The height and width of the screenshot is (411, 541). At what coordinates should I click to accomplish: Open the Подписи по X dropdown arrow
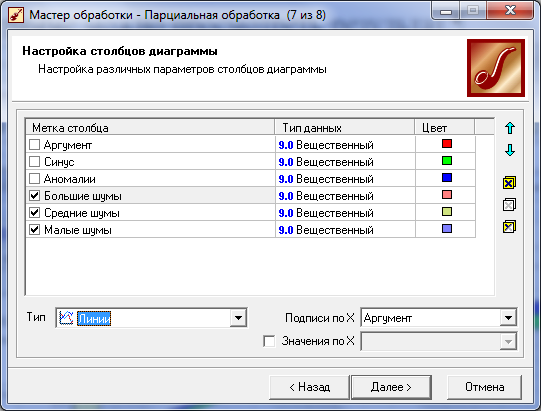[508, 317]
